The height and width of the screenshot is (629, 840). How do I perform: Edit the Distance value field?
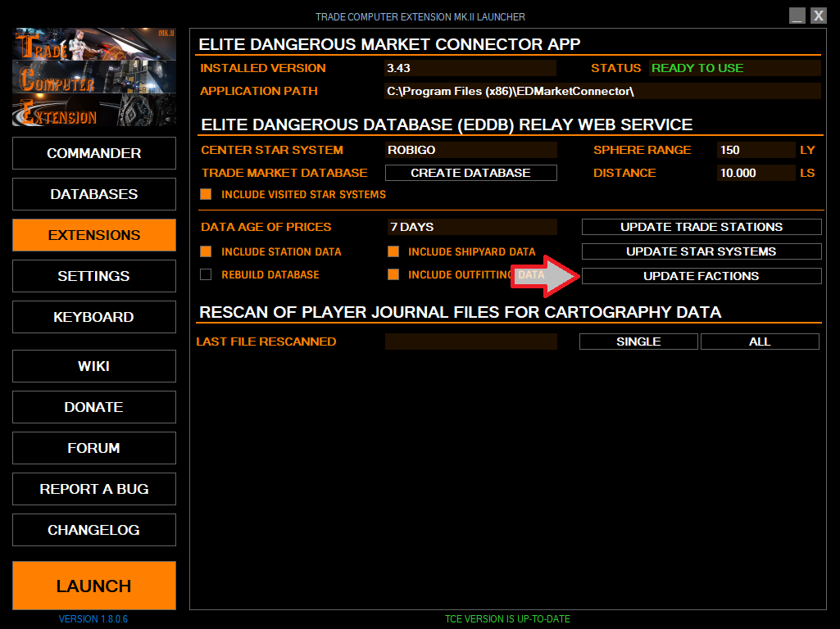756,173
